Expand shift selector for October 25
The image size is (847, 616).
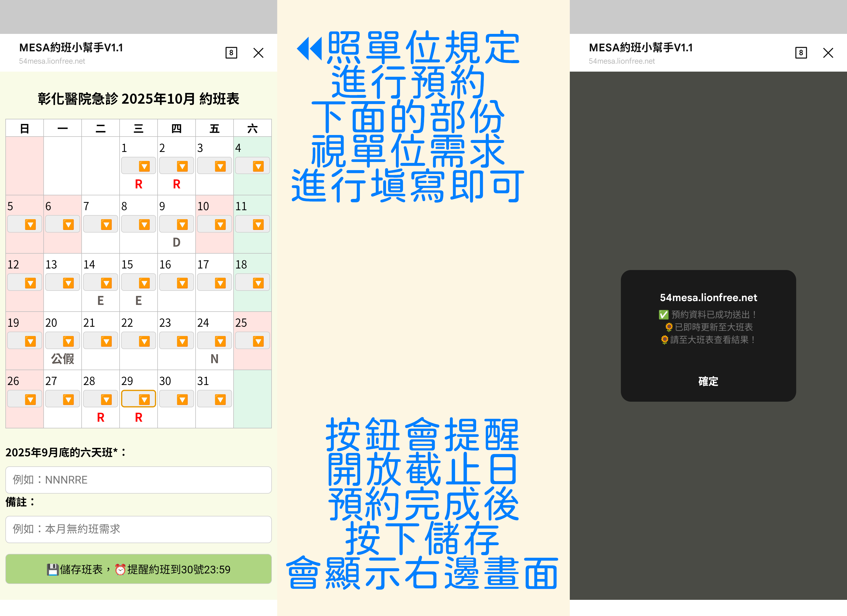(x=253, y=341)
